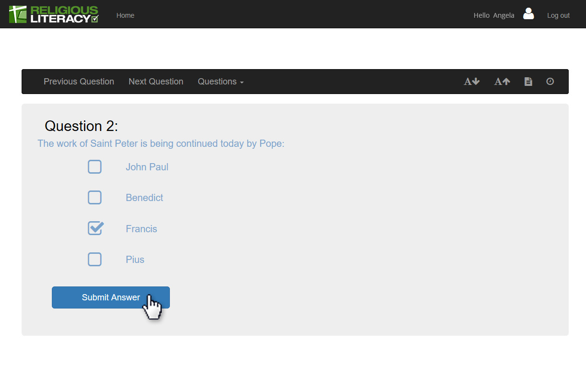
Task: Go to Next Question
Action: tap(156, 82)
